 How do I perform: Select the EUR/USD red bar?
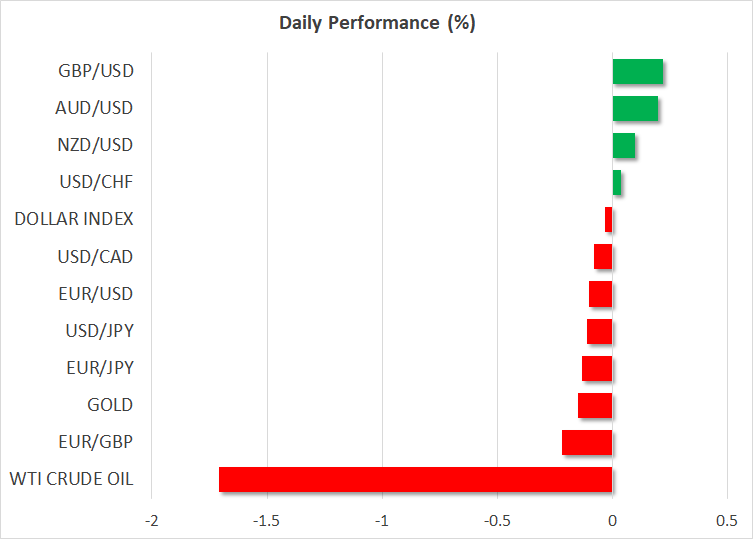(600, 294)
